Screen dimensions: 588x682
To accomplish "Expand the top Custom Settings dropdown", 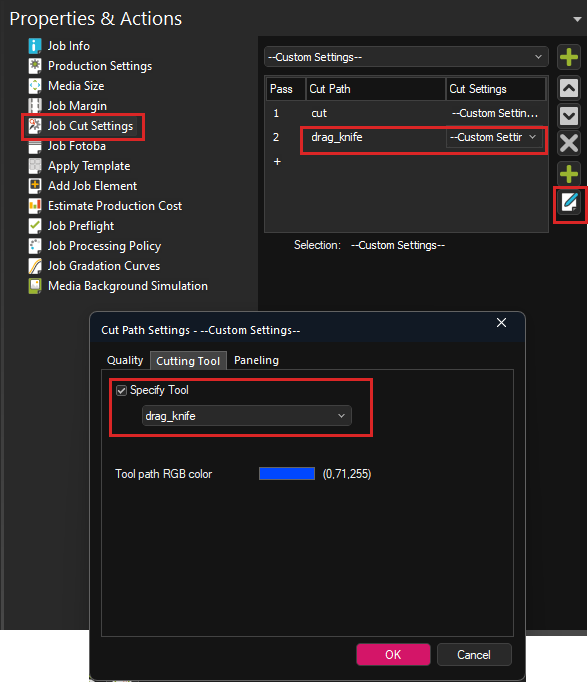I will [x=406, y=57].
